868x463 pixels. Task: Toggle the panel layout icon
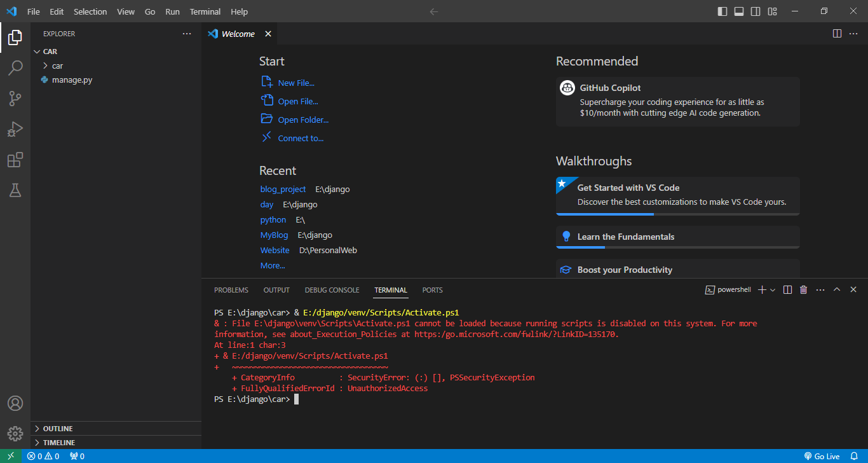pyautogui.click(x=739, y=11)
